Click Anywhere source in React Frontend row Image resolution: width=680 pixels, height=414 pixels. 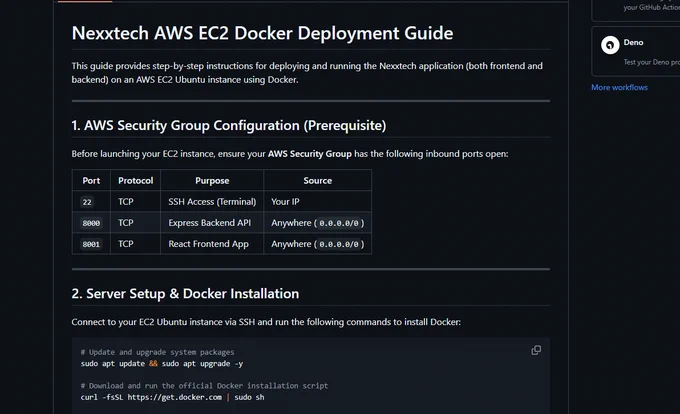pyautogui.click(x=317, y=244)
